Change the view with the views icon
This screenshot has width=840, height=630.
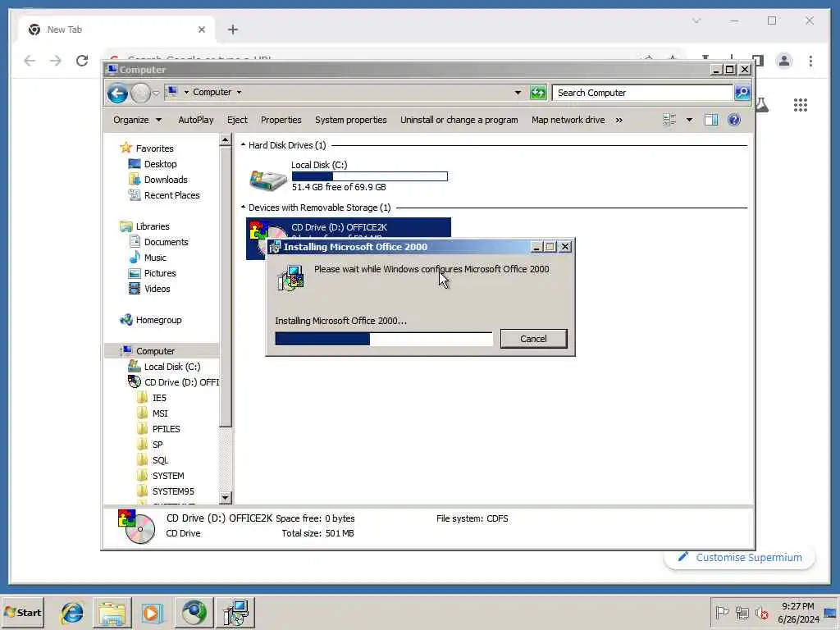[669, 120]
